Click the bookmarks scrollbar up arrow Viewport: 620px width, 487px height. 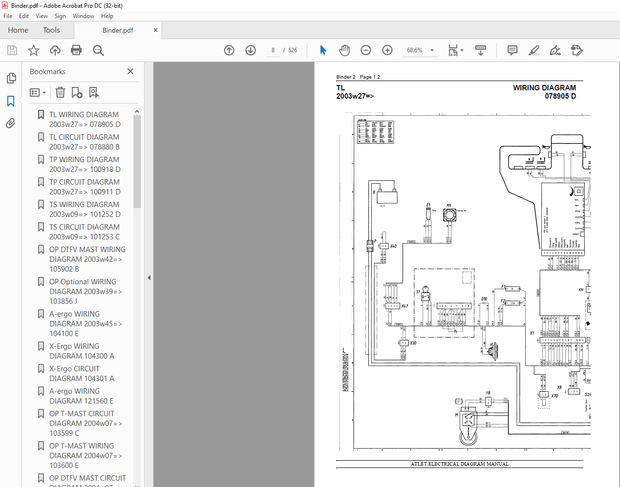(137, 111)
